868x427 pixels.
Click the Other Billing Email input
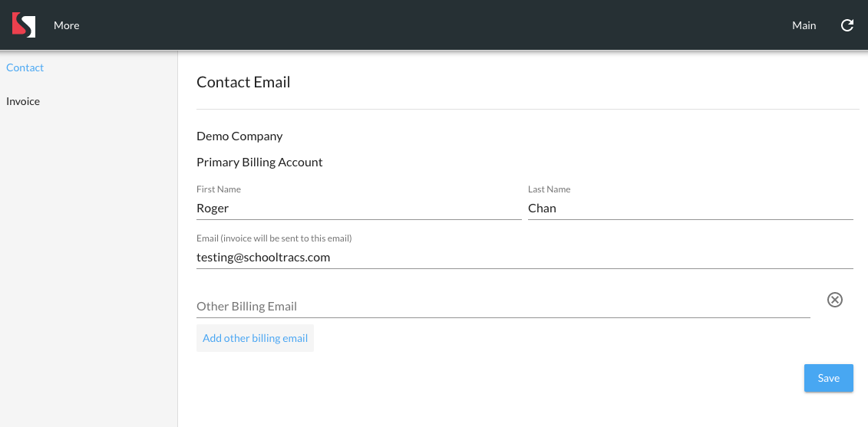[503, 306]
